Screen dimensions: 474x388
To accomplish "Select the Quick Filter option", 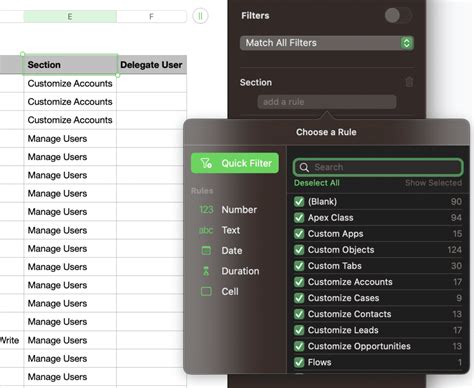I will (x=235, y=163).
